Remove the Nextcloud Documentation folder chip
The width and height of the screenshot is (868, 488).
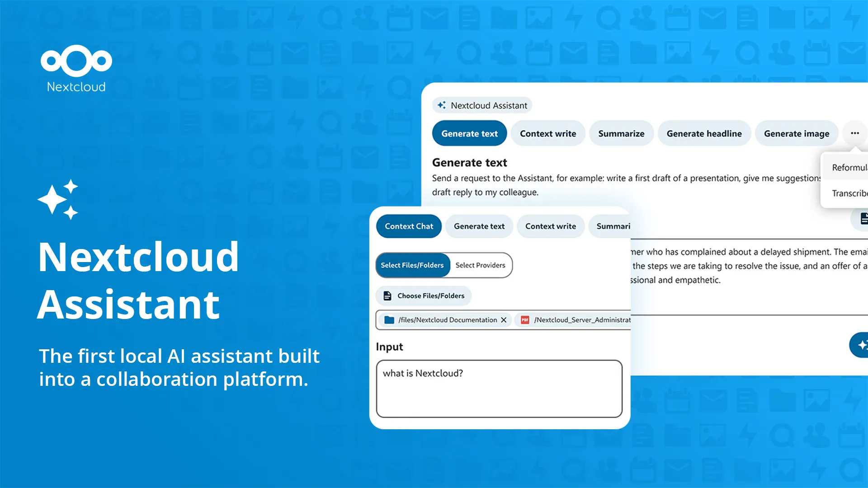click(x=504, y=320)
